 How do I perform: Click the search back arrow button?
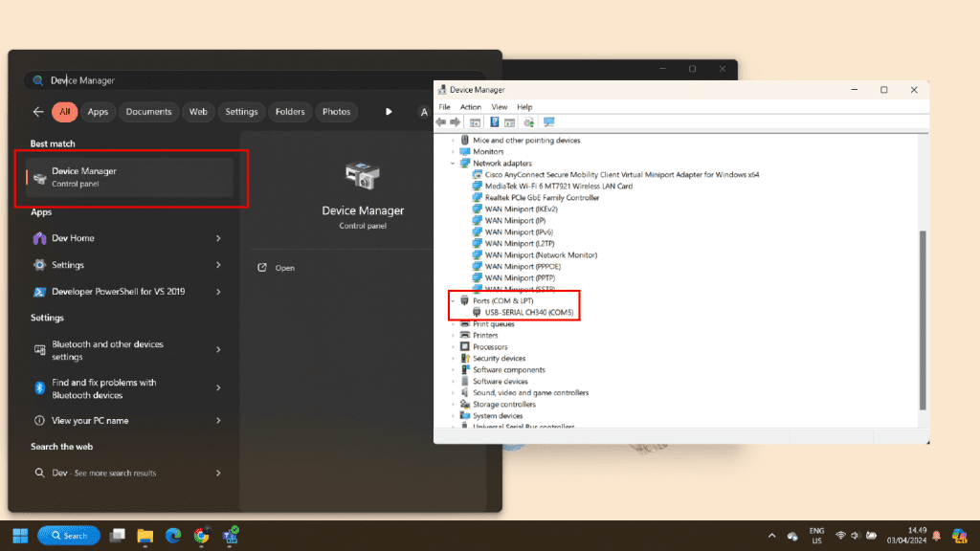coord(38,112)
